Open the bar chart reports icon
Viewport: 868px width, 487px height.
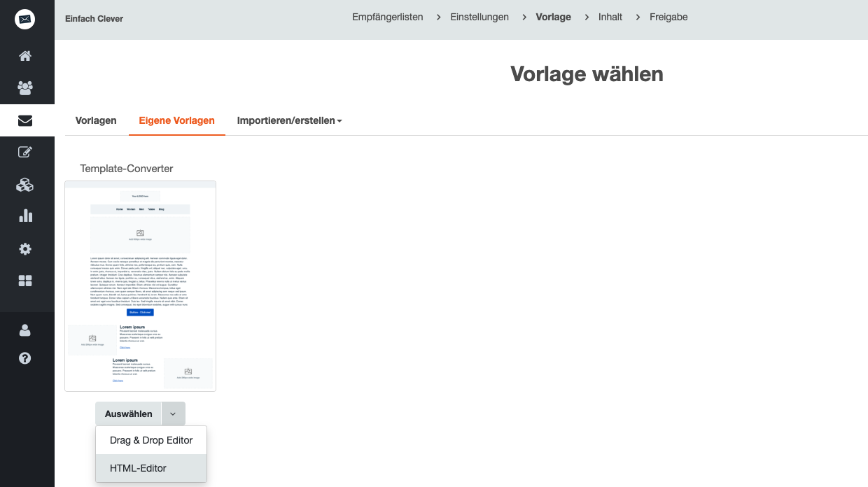pos(25,216)
